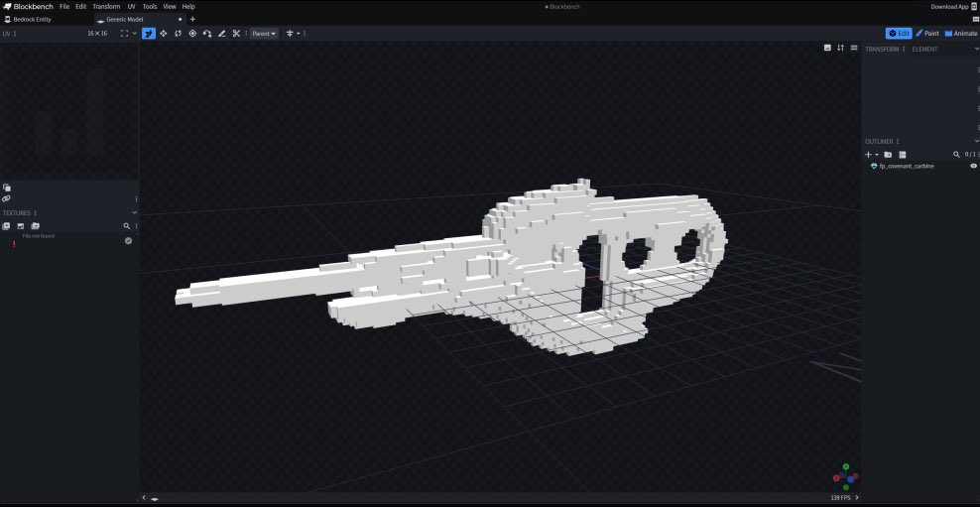Select the pencil-shaped tool in toolbar
This screenshot has height=507, width=980.
pos(222,33)
